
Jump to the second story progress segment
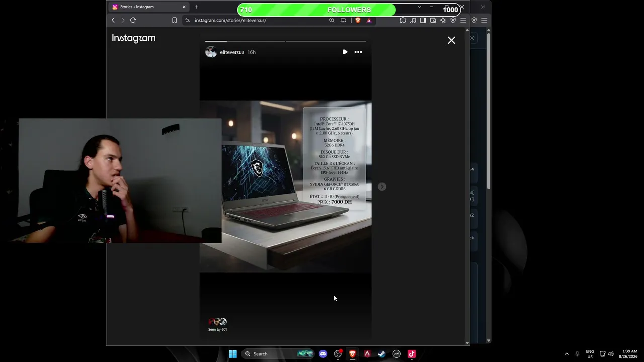(x=326, y=41)
